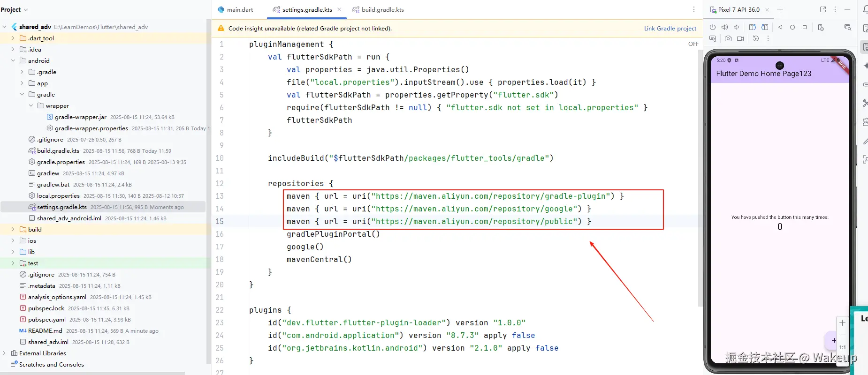Set emulator zoom to 1:1
The width and height of the screenshot is (868, 375).
(842, 347)
